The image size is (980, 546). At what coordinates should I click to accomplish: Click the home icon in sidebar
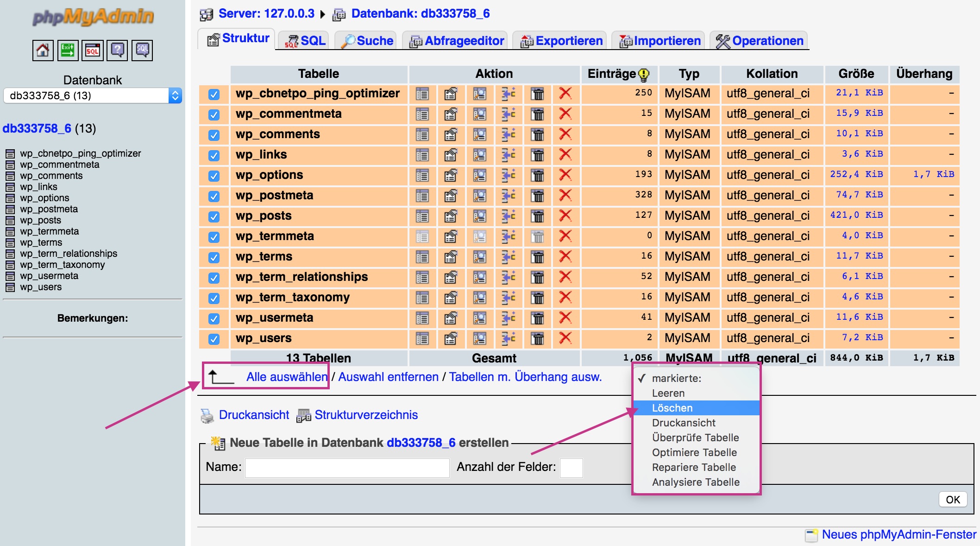43,50
